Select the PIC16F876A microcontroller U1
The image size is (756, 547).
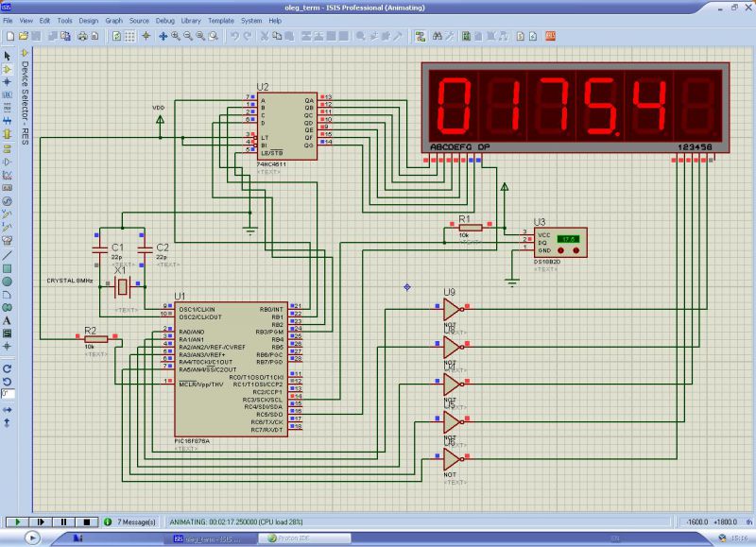pos(231,369)
